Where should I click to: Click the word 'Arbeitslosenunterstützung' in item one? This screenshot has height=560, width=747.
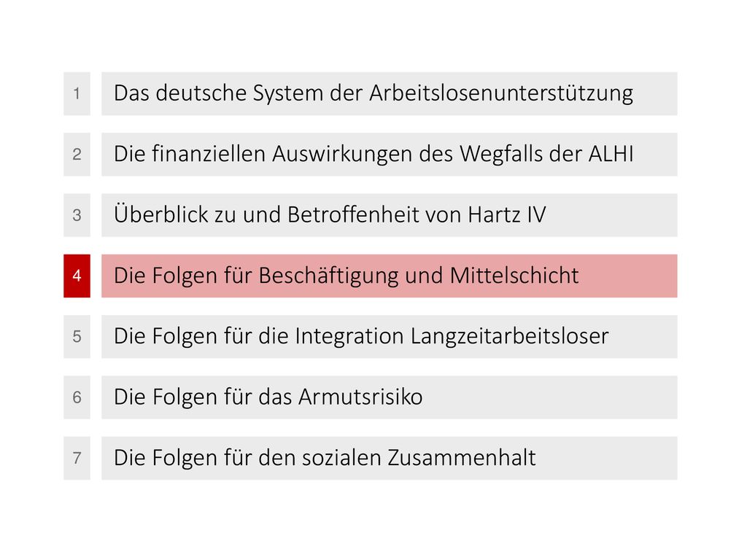click(501, 94)
